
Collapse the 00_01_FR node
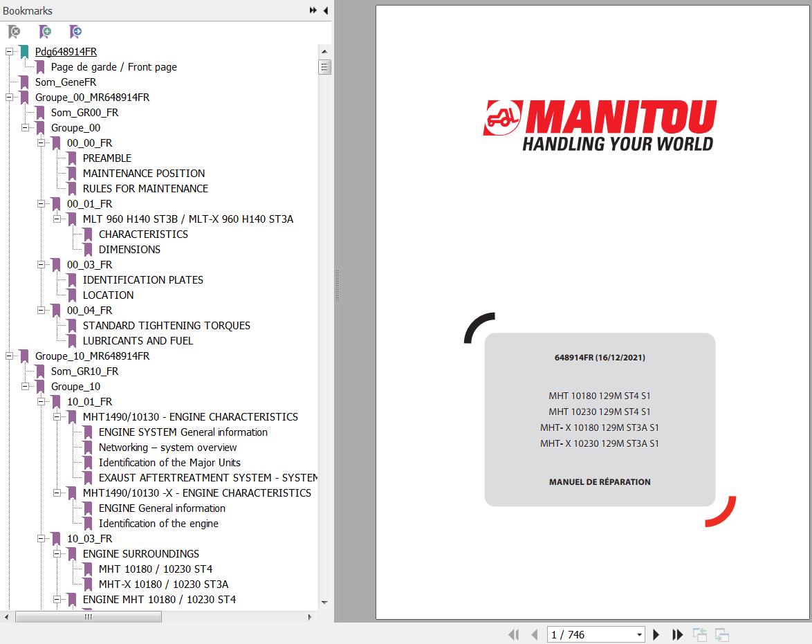(41, 204)
